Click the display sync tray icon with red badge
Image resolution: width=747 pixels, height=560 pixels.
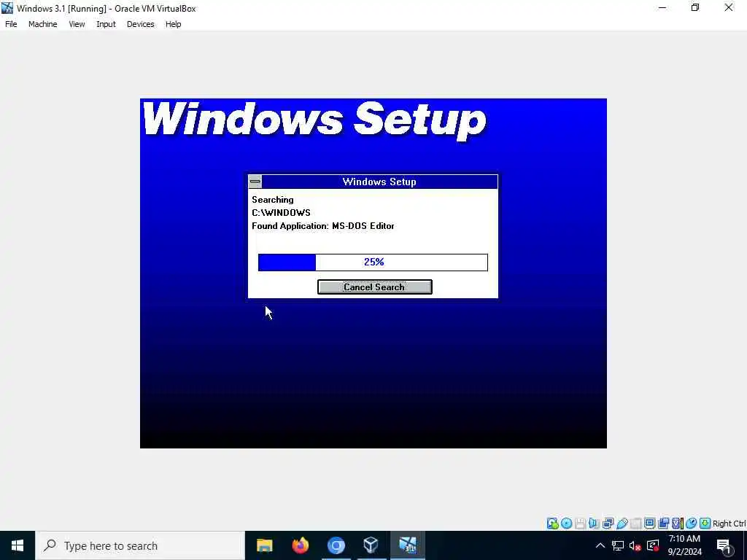(x=653, y=545)
